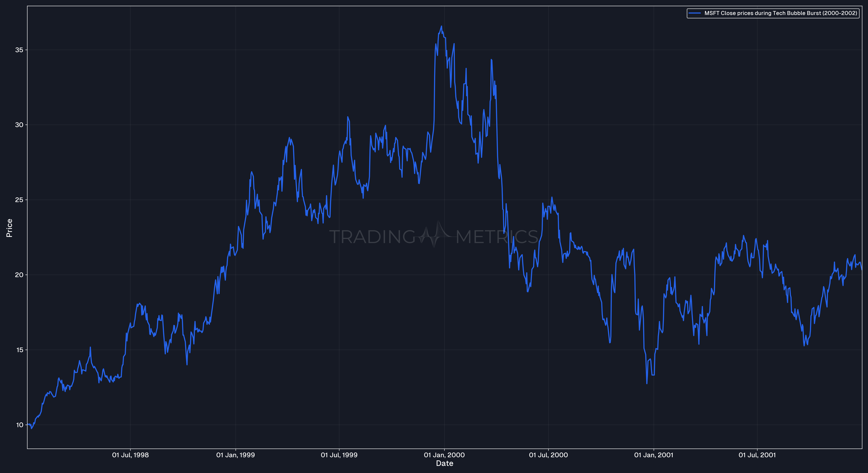Click the 20 price tick label
Image resolution: width=868 pixels, height=473 pixels.
pos(19,275)
